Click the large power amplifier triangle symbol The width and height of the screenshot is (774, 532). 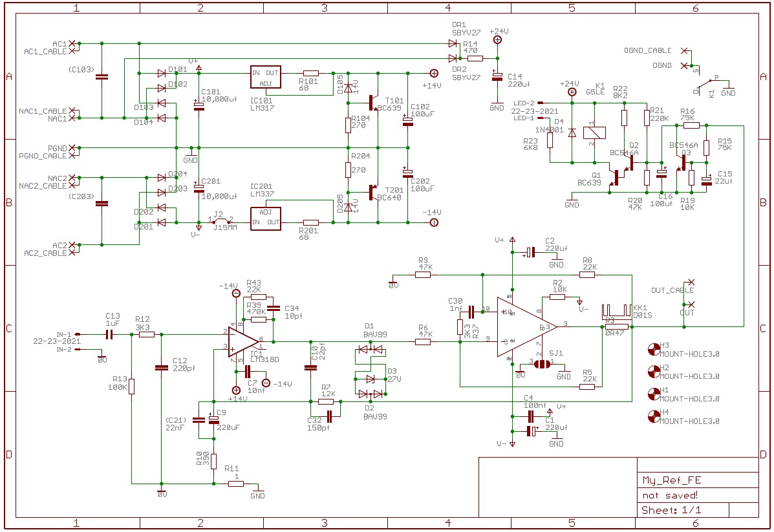coord(527,326)
